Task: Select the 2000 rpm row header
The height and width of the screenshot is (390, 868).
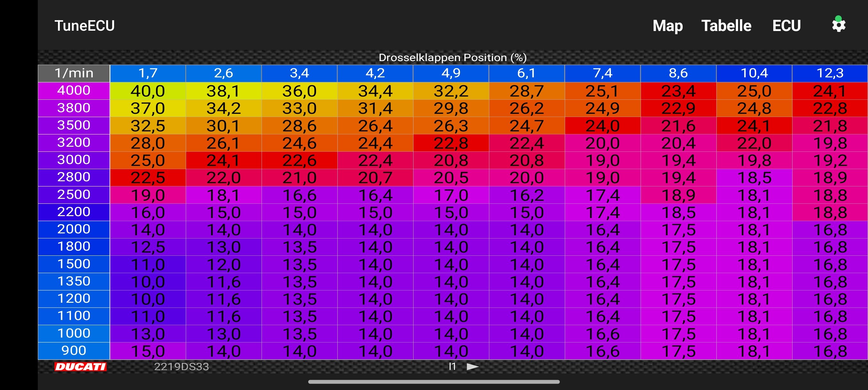Action: (x=74, y=229)
